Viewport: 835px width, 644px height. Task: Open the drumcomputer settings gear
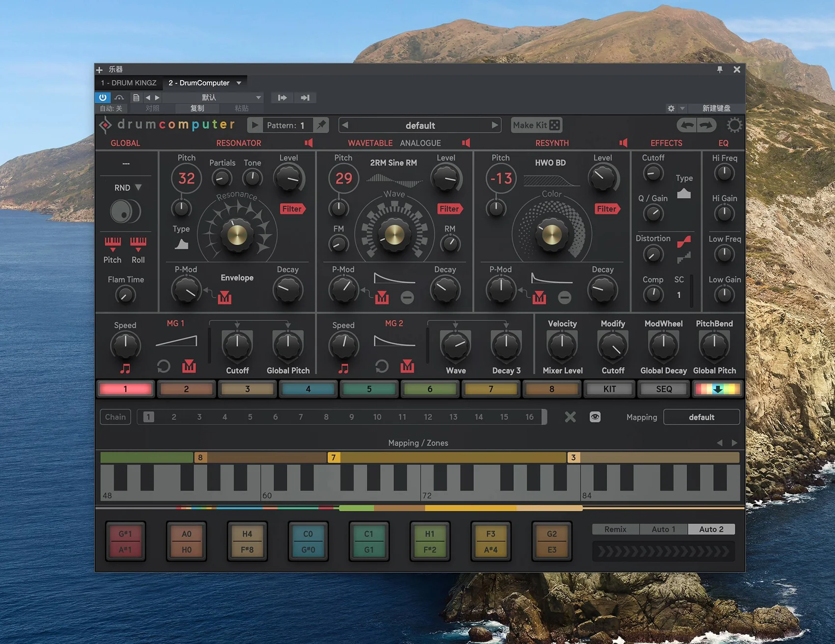[x=734, y=125]
